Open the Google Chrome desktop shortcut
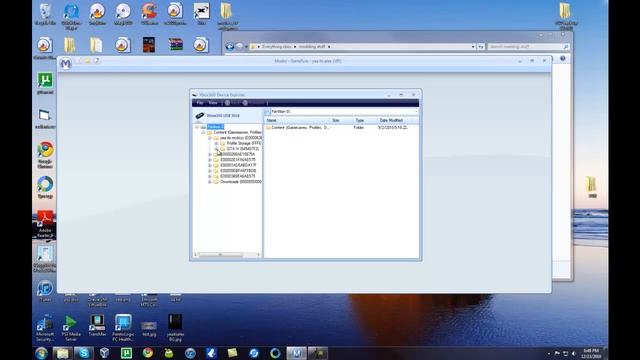640x360 pixels. point(45,155)
